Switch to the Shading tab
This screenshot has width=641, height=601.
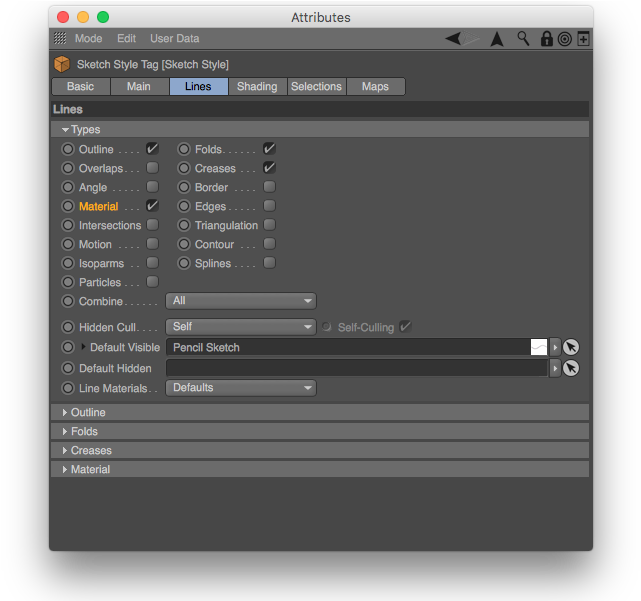point(257,87)
